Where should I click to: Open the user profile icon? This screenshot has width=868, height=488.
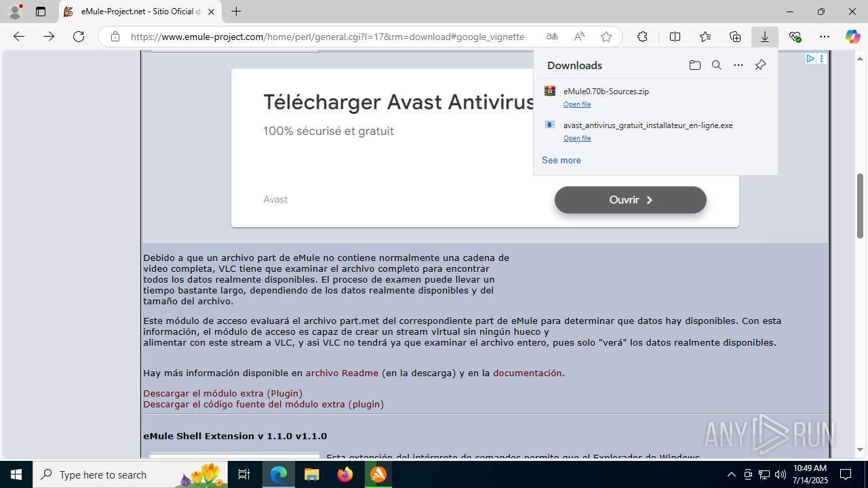click(x=15, y=12)
